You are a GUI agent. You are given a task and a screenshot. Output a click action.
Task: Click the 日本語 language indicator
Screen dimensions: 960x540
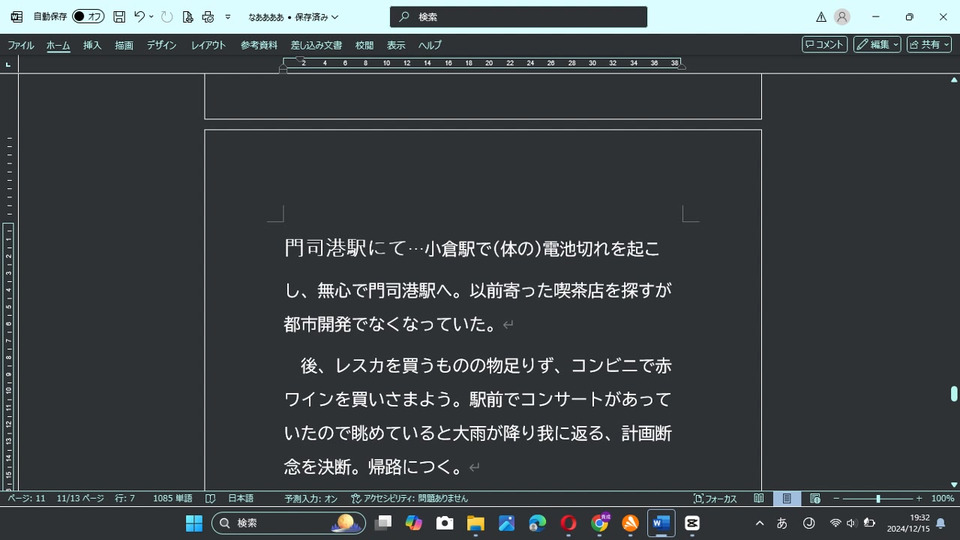pos(241,498)
